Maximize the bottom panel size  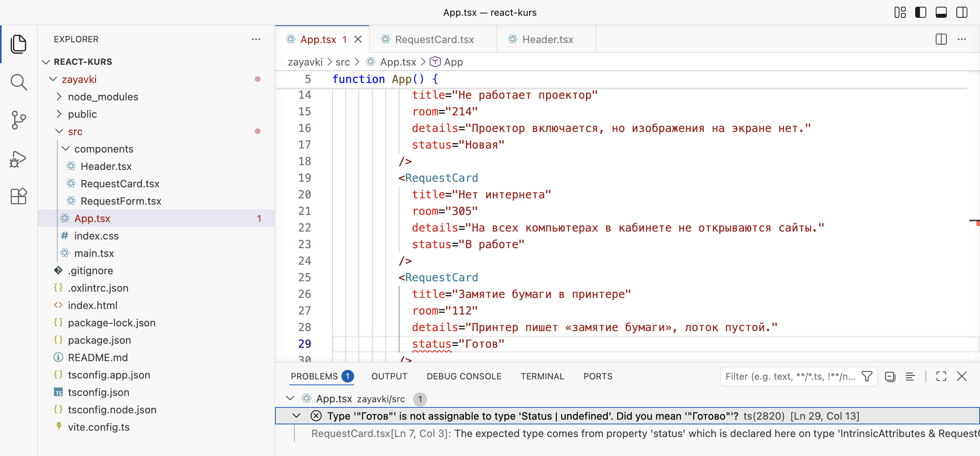941,376
